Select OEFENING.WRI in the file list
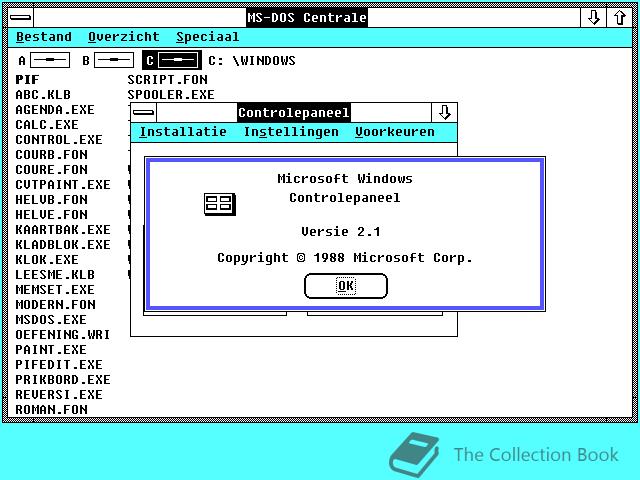 pyautogui.click(x=63, y=335)
